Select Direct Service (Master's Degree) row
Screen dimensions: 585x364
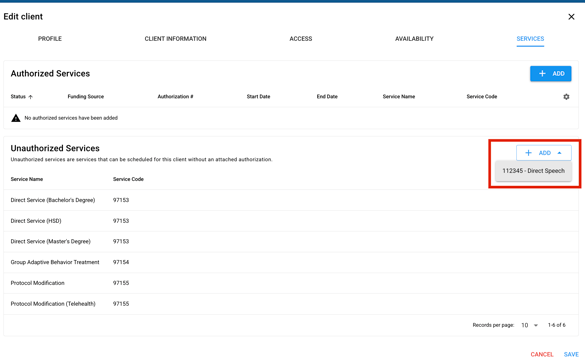[x=291, y=242]
